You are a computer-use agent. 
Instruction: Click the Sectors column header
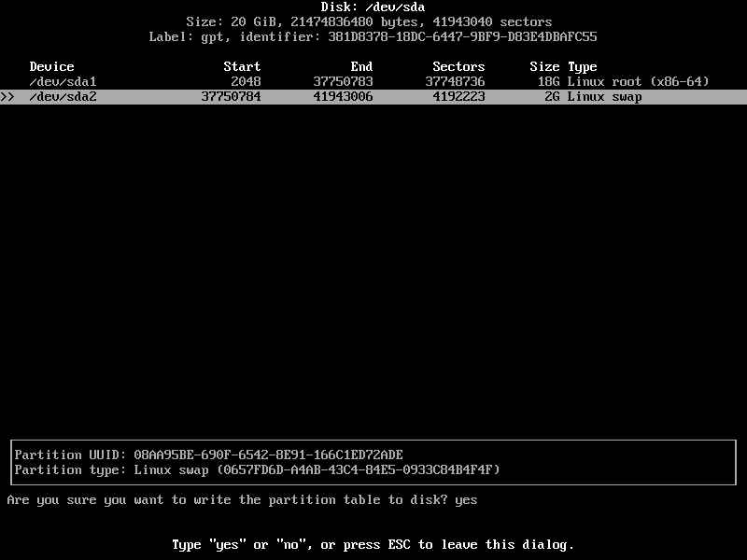pyautogui.click(x=458, y=66)
